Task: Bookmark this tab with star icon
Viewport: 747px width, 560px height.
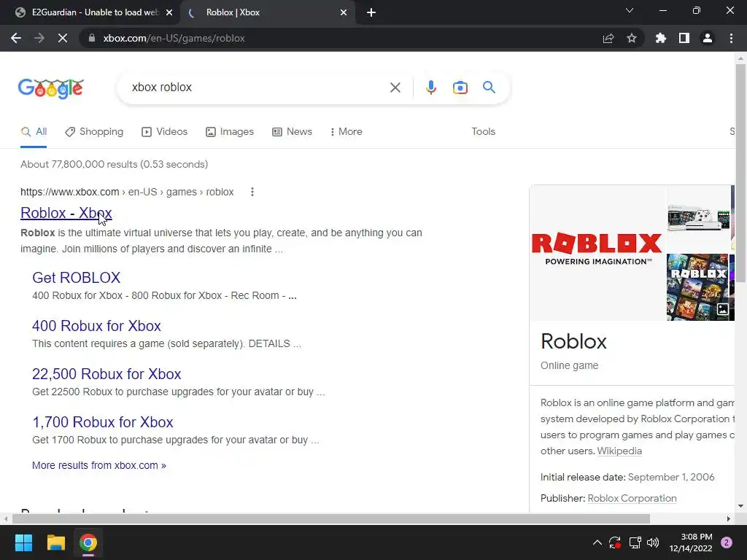Action: click(x=632, y=38)
